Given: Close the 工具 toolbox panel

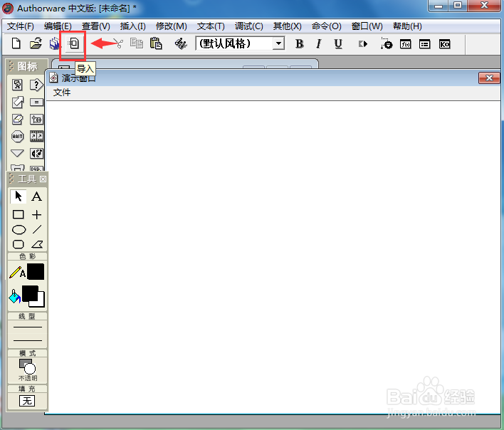Looking at the screenshot, I should [x=43, y=179].
